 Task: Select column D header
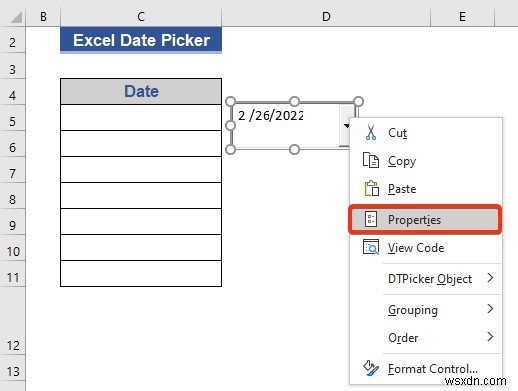326,16
